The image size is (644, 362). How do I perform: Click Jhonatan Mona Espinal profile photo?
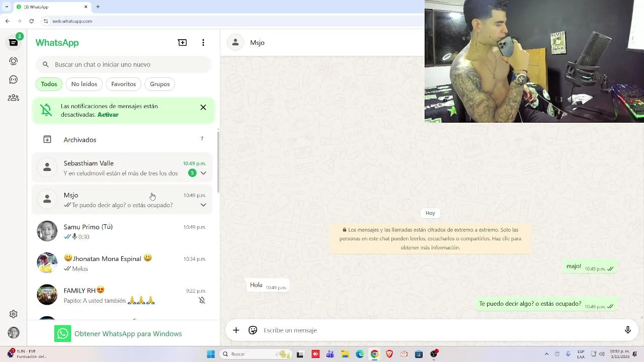click(x=47, y=263)
